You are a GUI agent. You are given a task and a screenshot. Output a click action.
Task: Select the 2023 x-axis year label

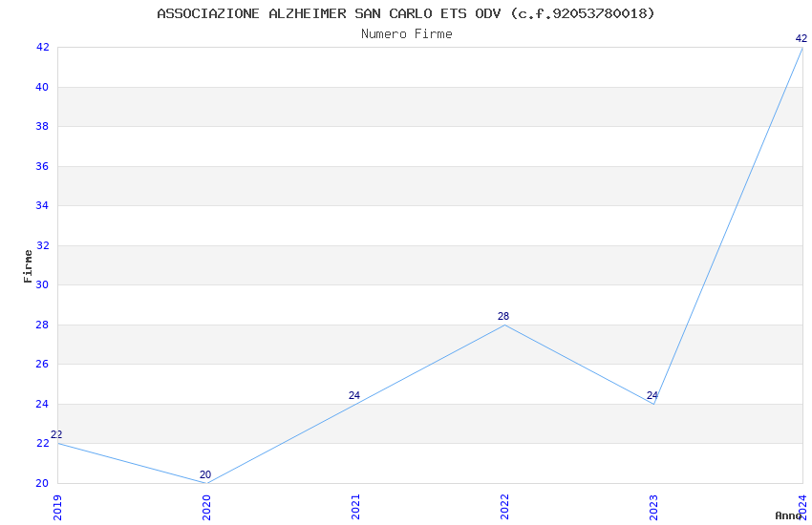[653, 507]
